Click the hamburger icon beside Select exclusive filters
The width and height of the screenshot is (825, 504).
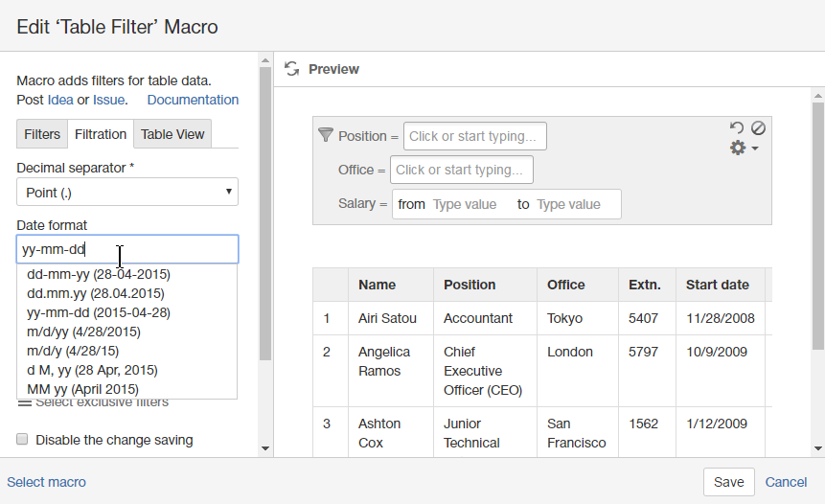coord(24,402)
